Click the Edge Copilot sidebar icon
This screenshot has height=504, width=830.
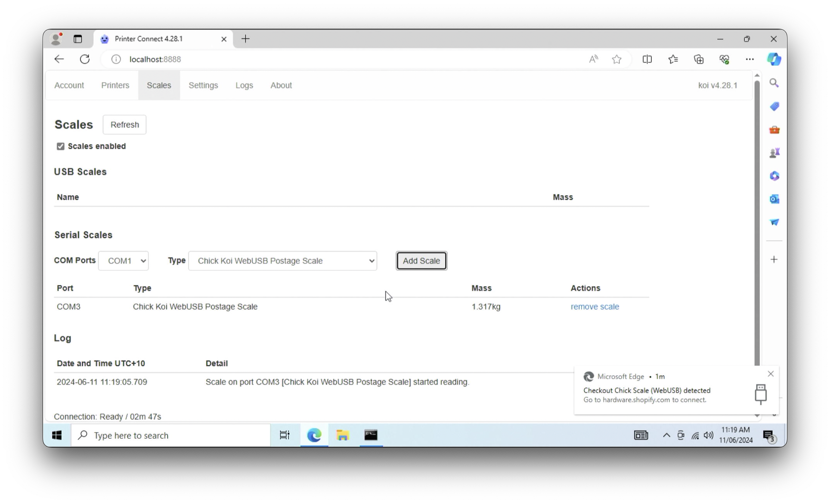coord(774,59)
